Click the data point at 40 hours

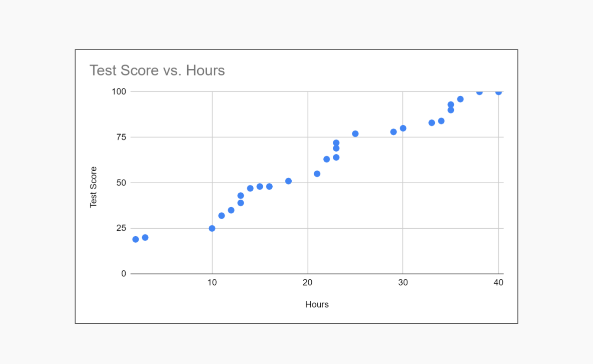click(x=499, y=92)
